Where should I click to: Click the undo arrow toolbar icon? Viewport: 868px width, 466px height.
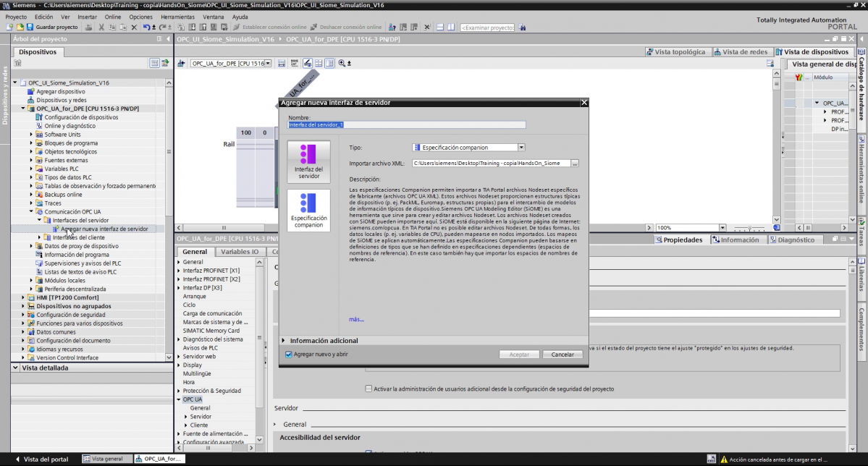(x=146, y=27)
